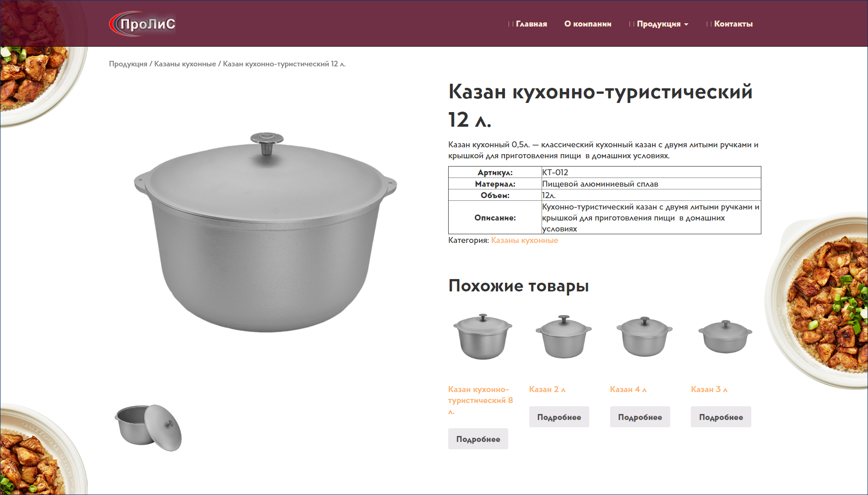Click the Казаны кухонные breadcrumb link
The image size is (868, 495).
[185, 64]
